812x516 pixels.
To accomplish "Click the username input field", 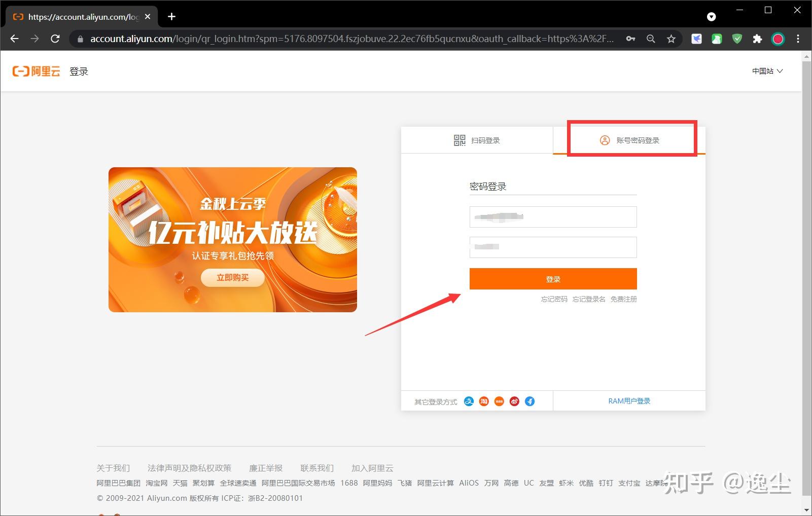I will [x=553, y=217].
